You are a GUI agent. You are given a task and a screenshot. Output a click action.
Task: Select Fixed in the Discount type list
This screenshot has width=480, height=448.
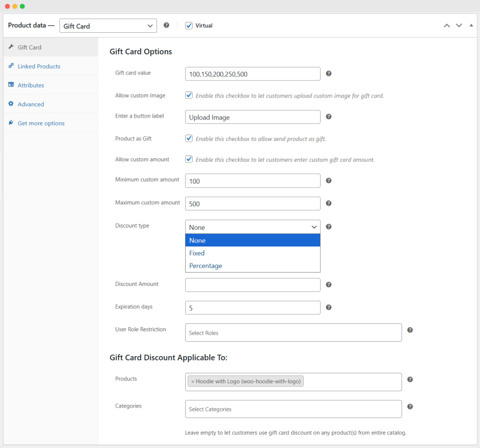(x=197, y=253)
